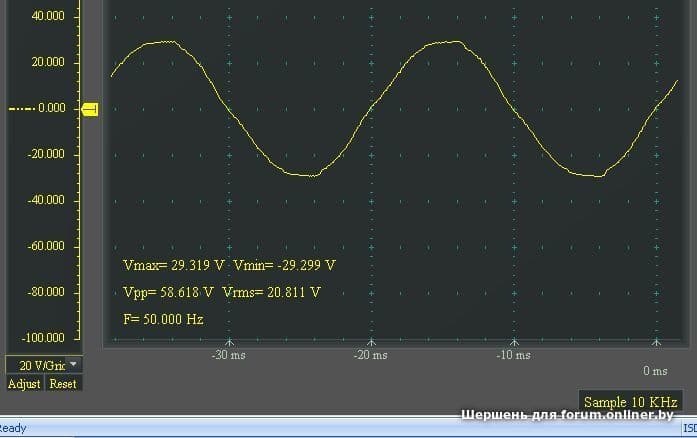
Task: Click the -30 ms time axis label
Action: pos(228,355)
